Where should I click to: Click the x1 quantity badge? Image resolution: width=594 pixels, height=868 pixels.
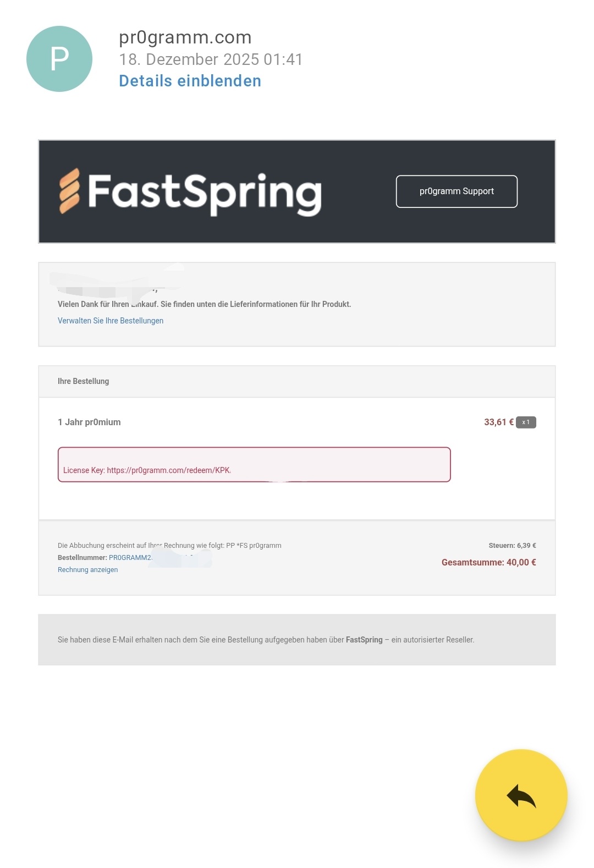pos(526,422)
